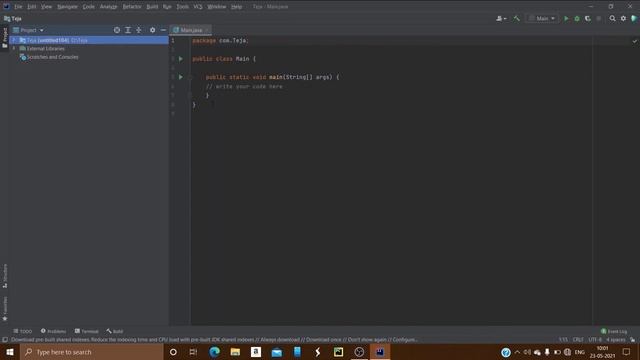Click the Windows taskbar search box
The width and height of the screenshot is (640, 360).
[92, 352]
